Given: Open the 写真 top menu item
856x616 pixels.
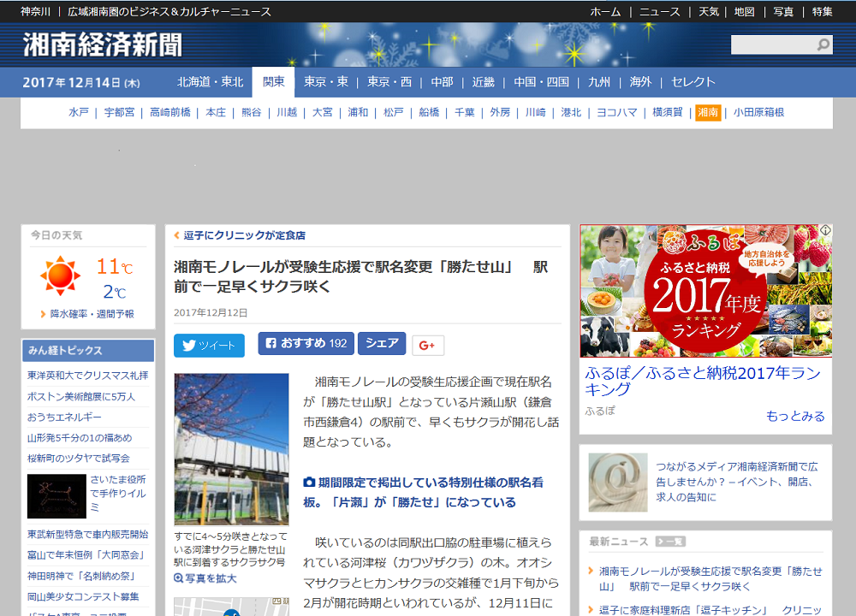Looking at the screenshot, I should pyautogui.click(x=783, y=11).
